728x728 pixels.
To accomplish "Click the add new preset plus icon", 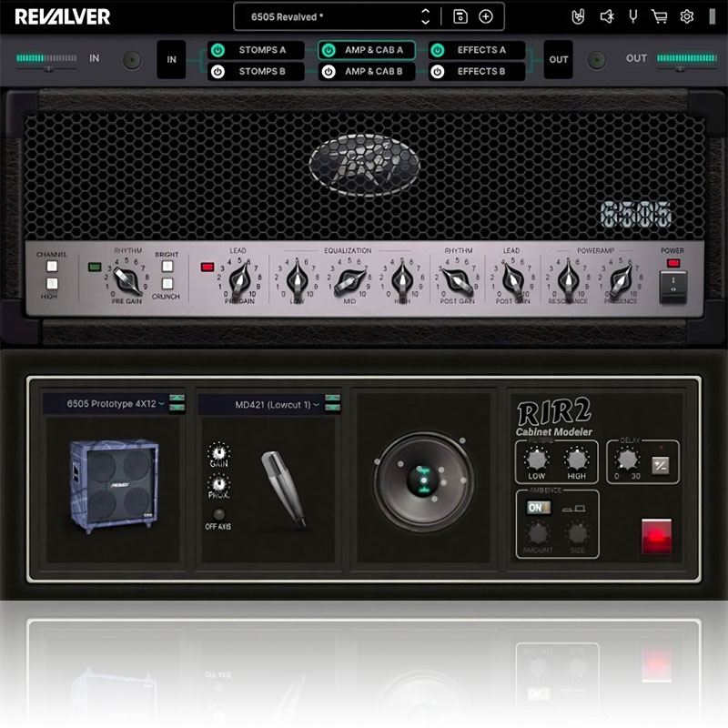I will tap(486, 16).
